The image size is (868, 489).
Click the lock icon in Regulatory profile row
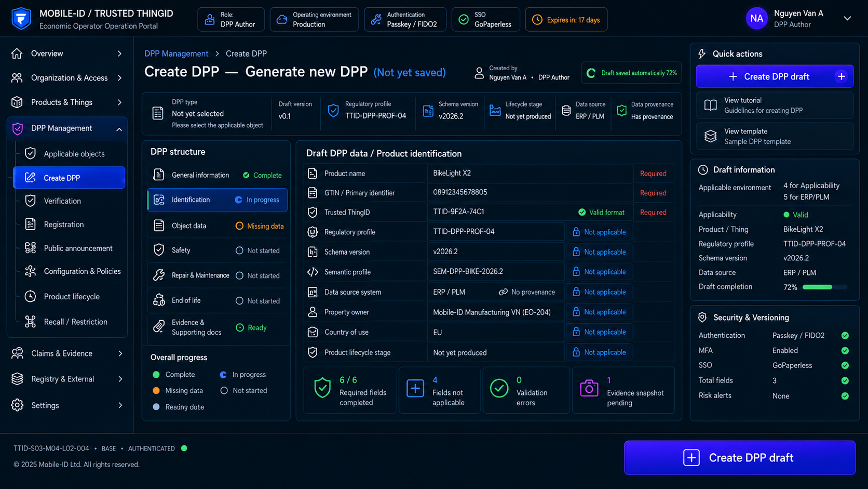(x=576, y=232)
